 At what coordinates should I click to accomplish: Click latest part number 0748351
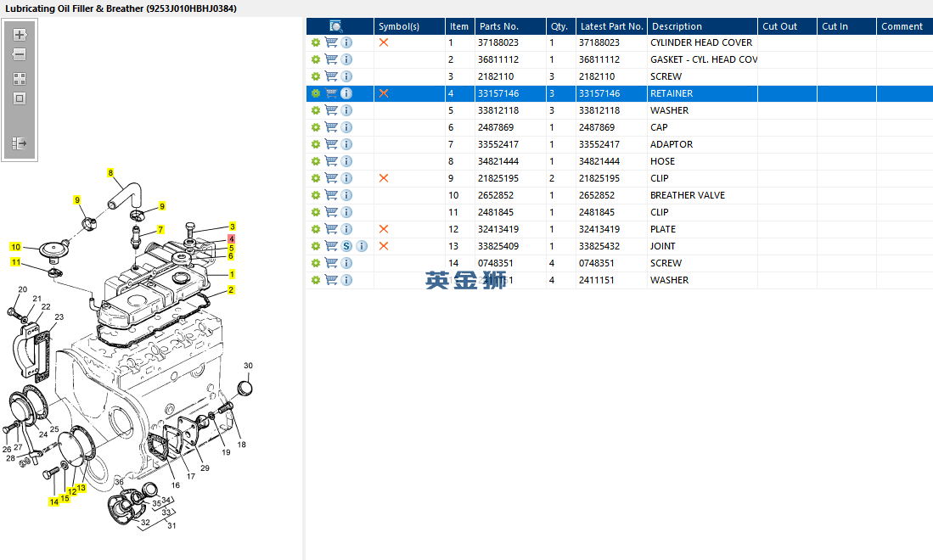(597, 263)
